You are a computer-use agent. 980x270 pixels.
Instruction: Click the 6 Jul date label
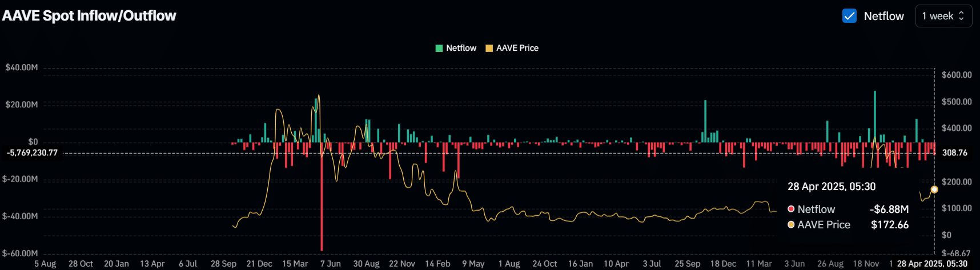(x=188, y=264)
